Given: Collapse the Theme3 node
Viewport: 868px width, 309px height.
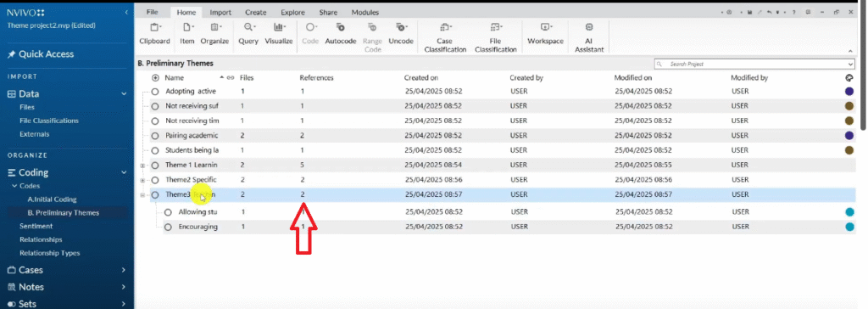Looking at the screenshot, I should tap(142, 194).
